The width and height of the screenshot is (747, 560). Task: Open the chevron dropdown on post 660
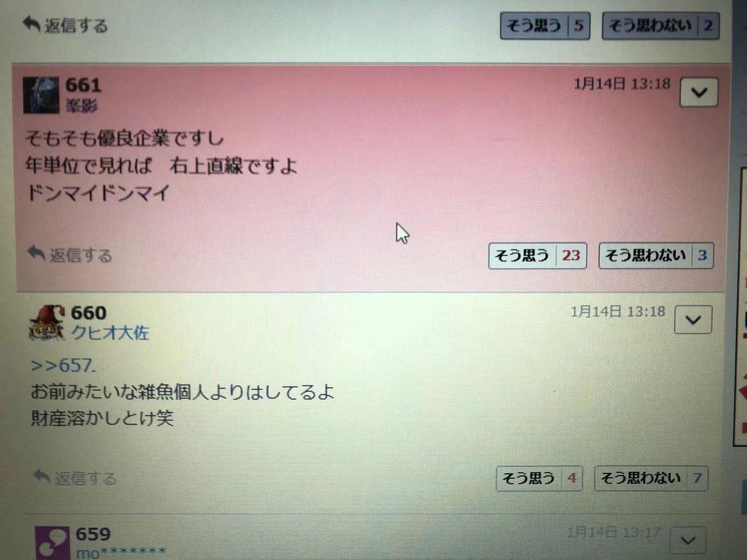[693, 319]
